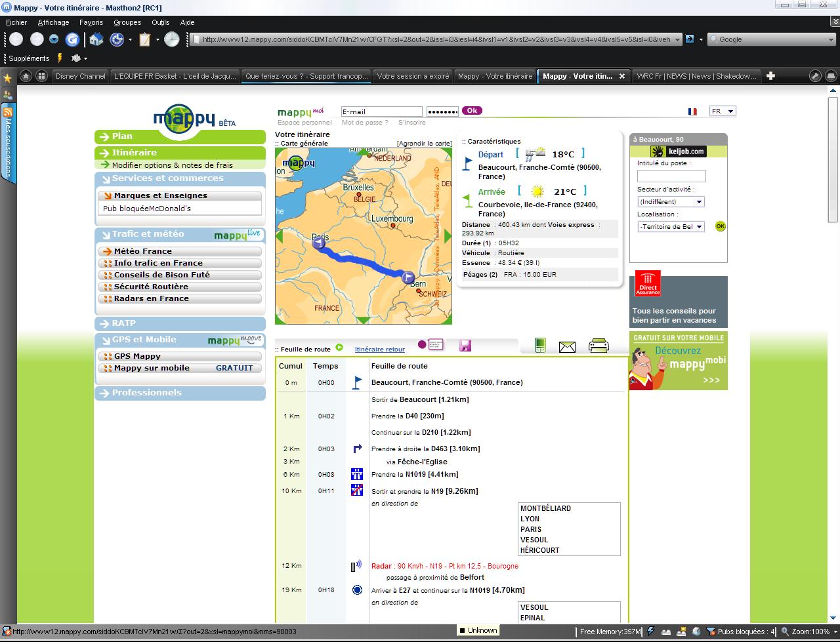The height and width of the screenshot is (642, 840).
Task: Switch to the Disney Channel tab
Action: 80,76
